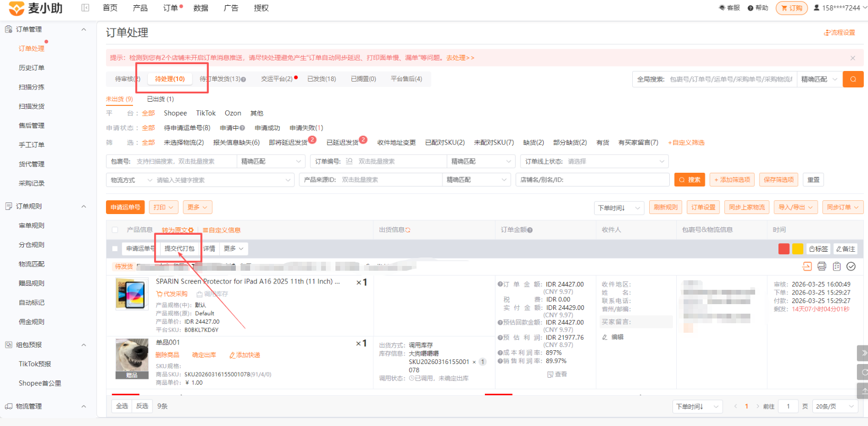Click the customer service headset icon

pos(722,8)
